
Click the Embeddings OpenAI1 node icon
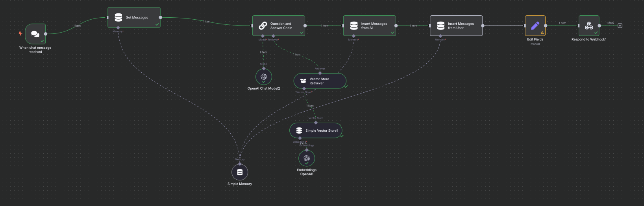click(x=307, y=158)
